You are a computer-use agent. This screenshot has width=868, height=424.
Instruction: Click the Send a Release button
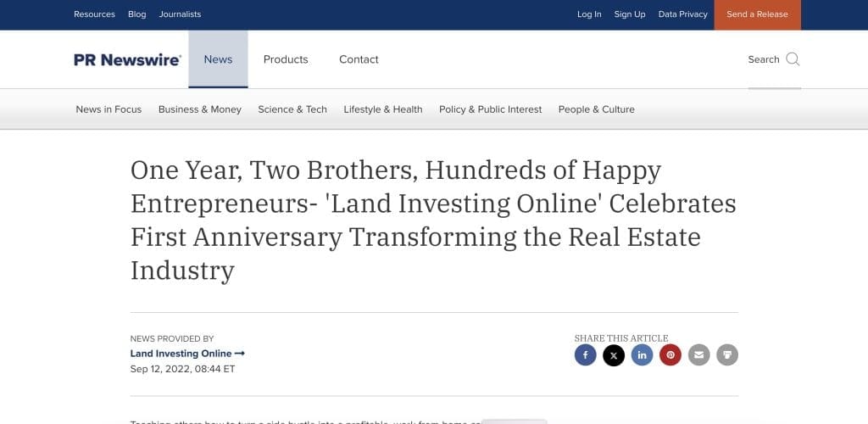pyautogui.click(x=757, y=14)
